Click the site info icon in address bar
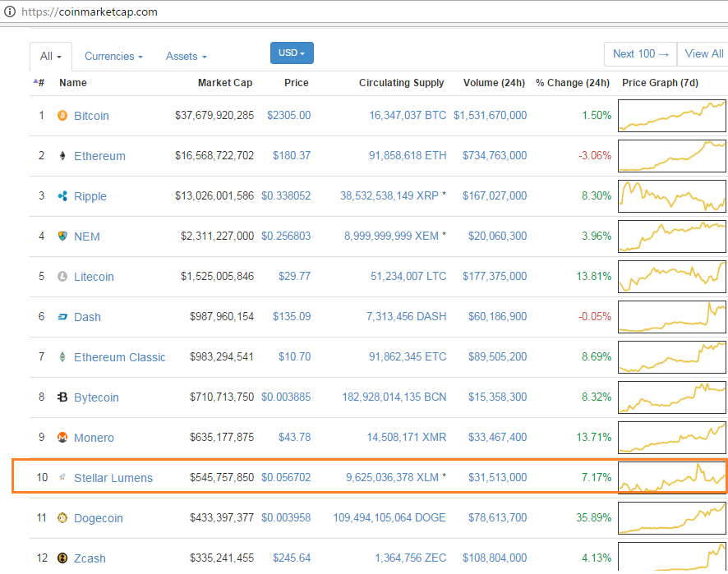 (10, 11)
